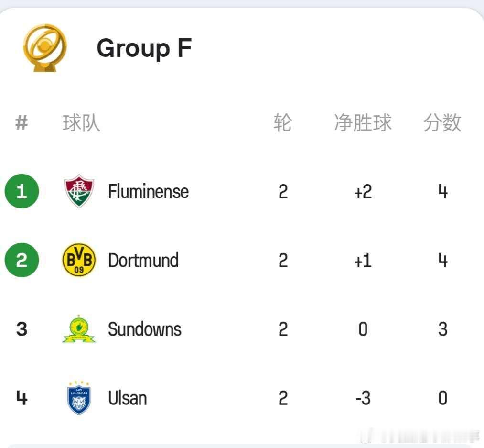Tap the Sundowns club badge
The height and width of the screenshot is (448, 484).
[79, 329]
